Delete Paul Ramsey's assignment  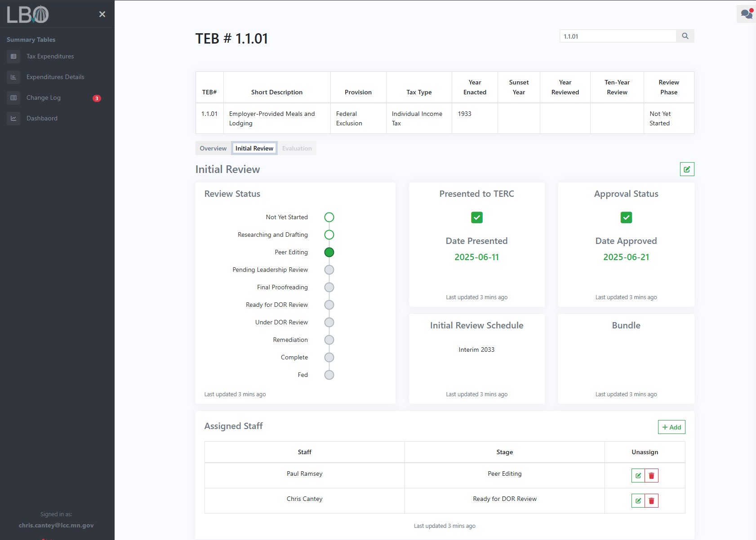(x=651, y=475)
